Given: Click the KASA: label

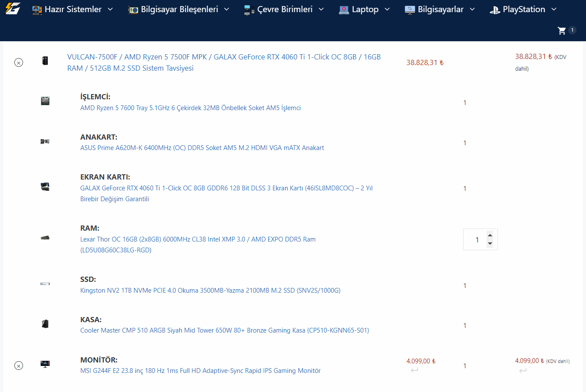Looking at the screenshot, I should [x=91, y=320].
